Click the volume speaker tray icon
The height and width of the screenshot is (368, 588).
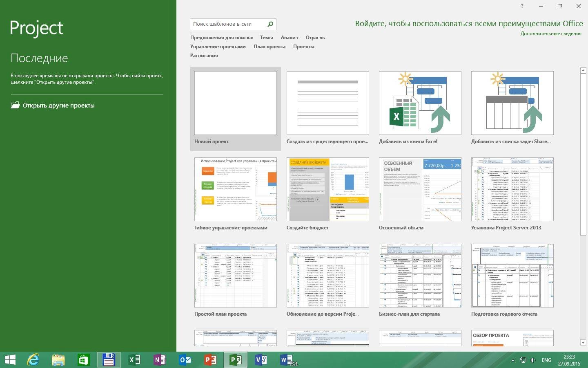[x=533, y=360]
